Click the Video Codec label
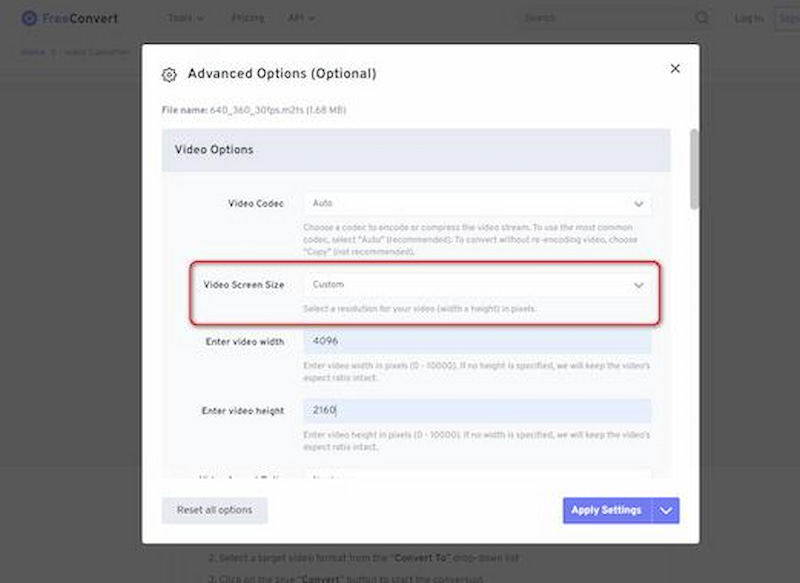 point(256,204)
